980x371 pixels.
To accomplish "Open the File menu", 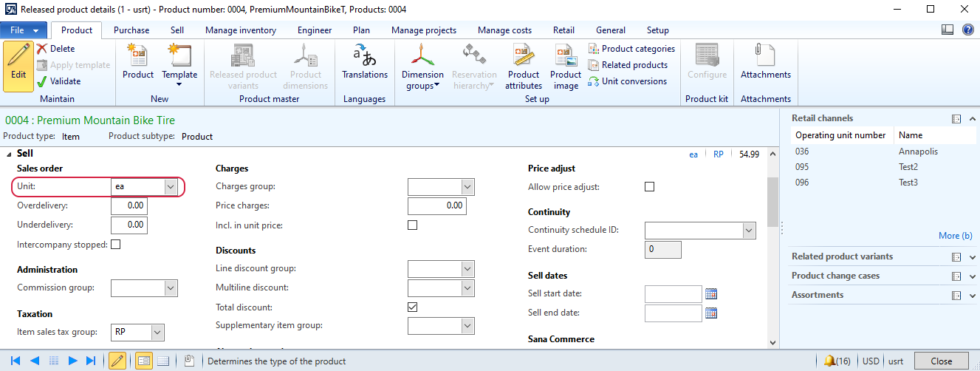I will click(x=24, y=30).
